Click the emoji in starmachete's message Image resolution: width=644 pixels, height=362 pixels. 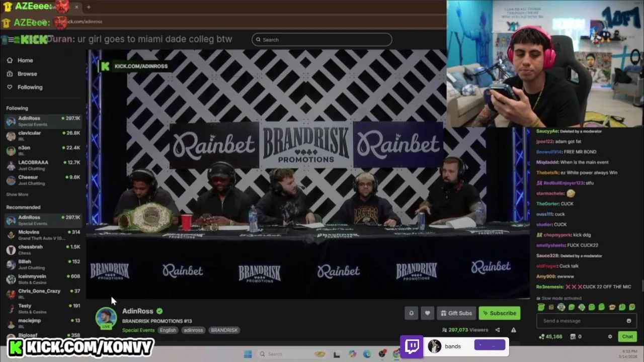click(571, 194)
